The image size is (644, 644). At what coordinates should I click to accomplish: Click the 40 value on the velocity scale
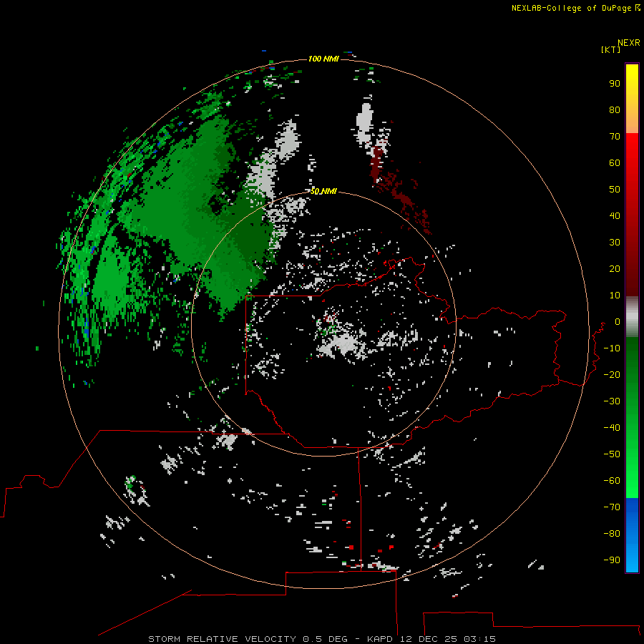pyautogui.click(x=615, y=215)
